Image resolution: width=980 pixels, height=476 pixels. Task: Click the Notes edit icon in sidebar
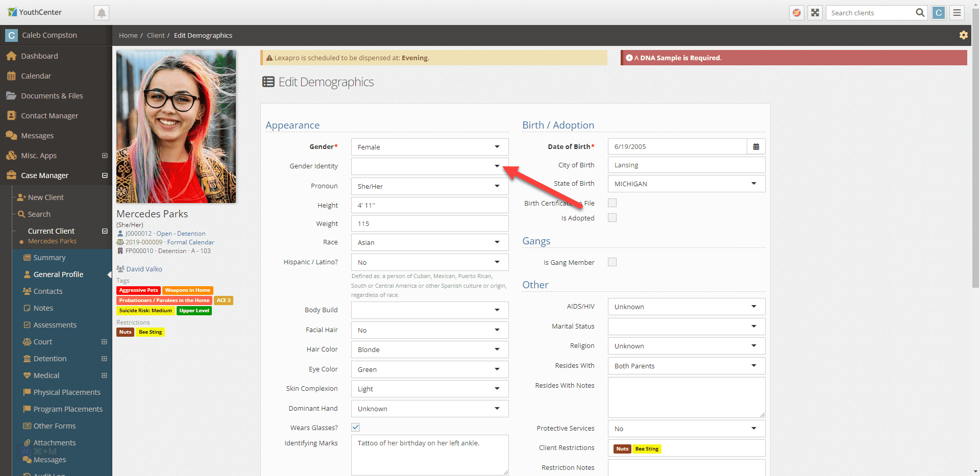coord(27,308)
